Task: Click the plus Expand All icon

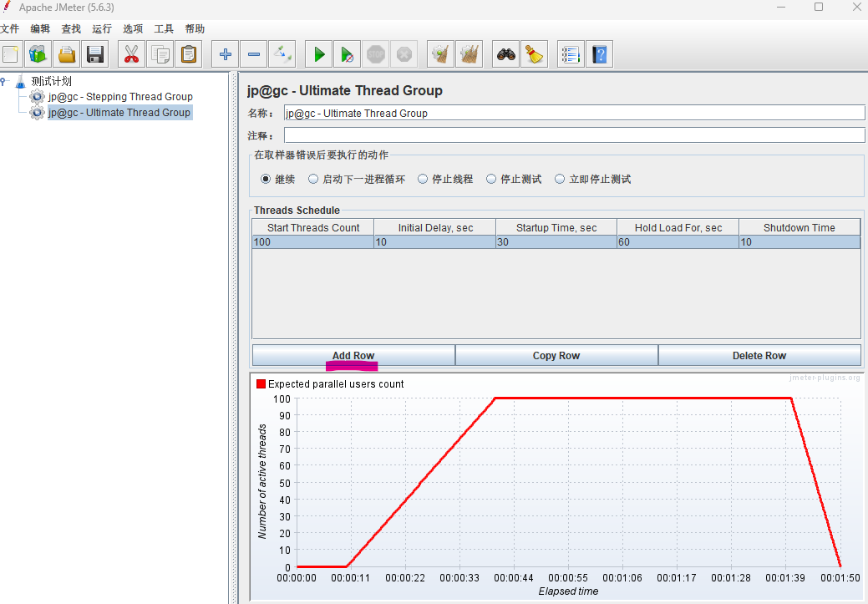Action: [226, 54]
